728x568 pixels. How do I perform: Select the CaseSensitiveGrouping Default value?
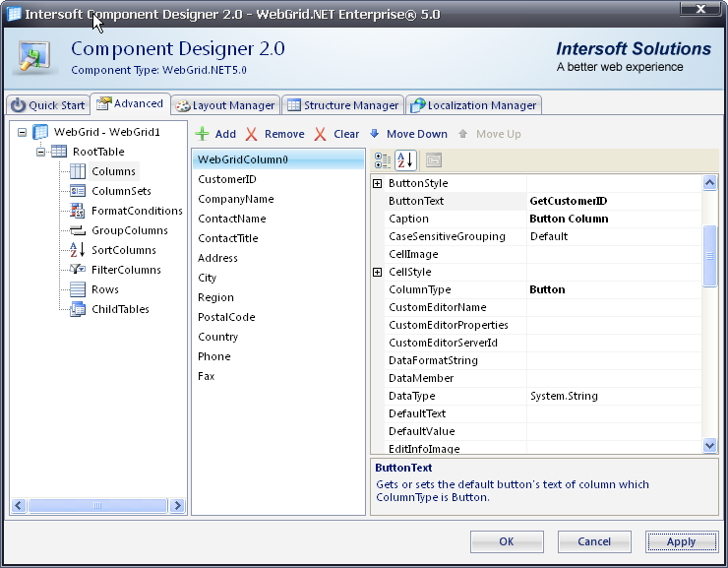pos(614,236)
